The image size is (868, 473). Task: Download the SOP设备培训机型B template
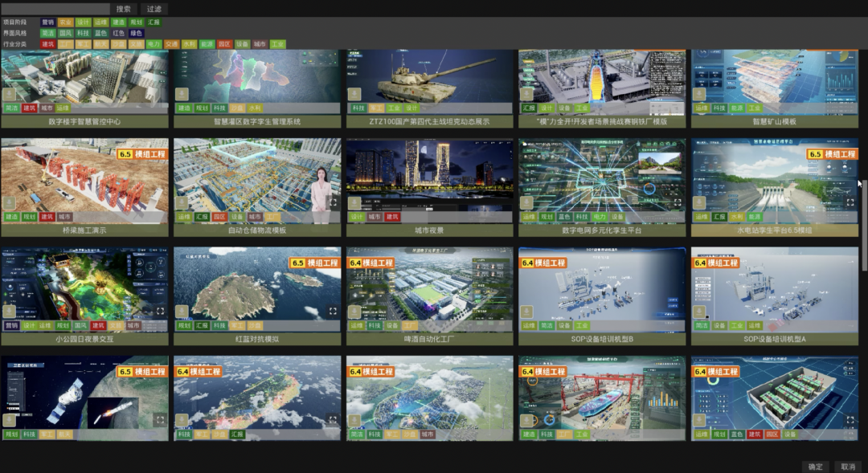526,312
